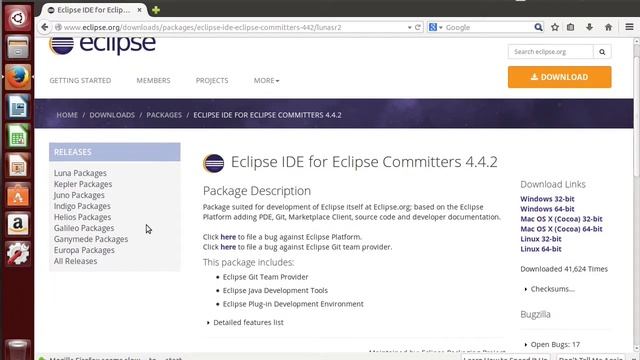Open Firefox hamburger menu

tap(629, 27)
